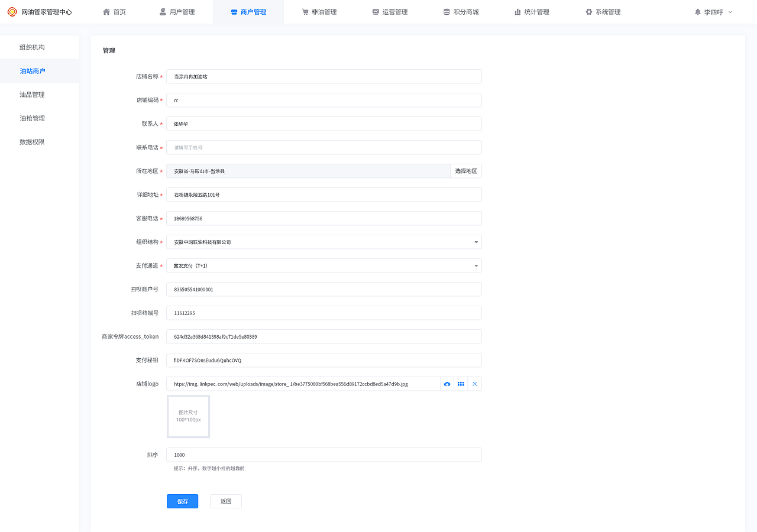The height and width of the screenshot is (532, 757).
Task: Click the 详细地址 input field
Action: (x=324, y=194)
